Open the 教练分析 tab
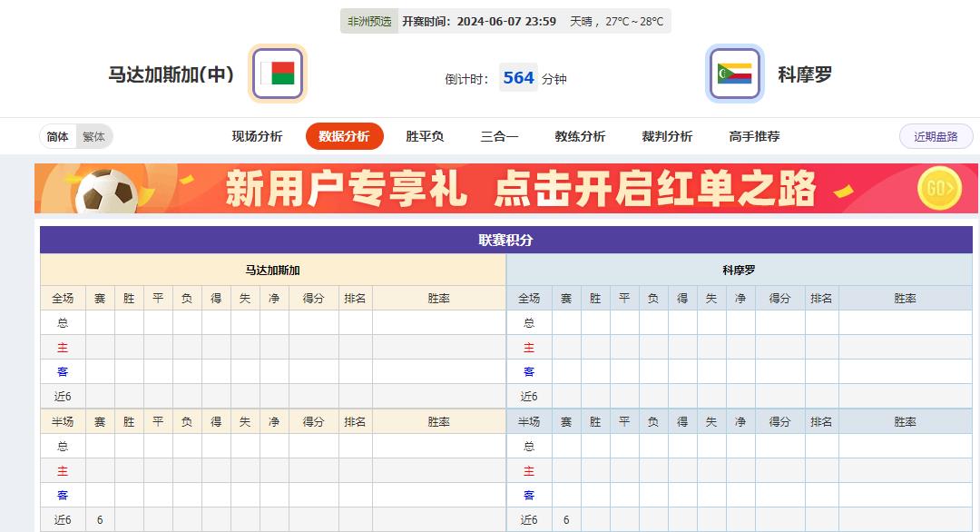The image size is (980, 532). [x=579, y=135]
